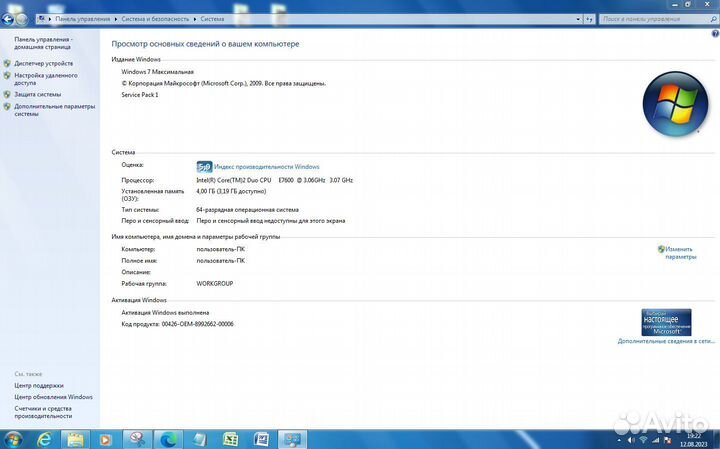This screenshot has height=449, width=720.
Task: Click the computer icon in address bar
Action: (42, 19)
